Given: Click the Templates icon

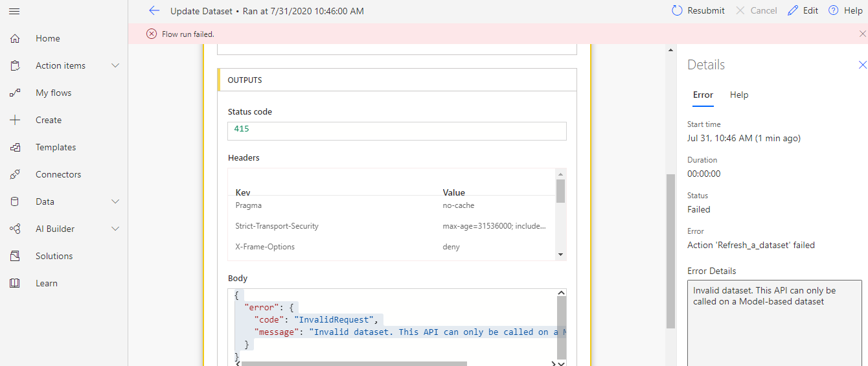Looking at the screenshot, I should coord(15,147).
